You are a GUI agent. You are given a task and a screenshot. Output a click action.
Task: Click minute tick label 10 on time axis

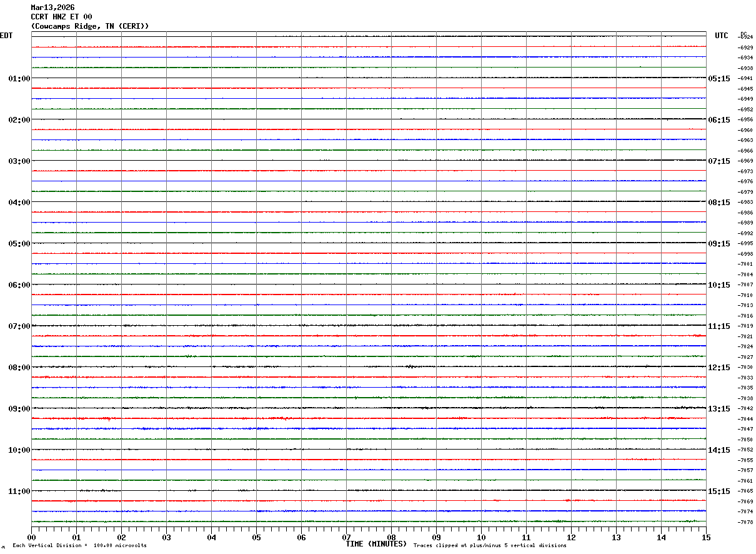click(x=482, y=537)
